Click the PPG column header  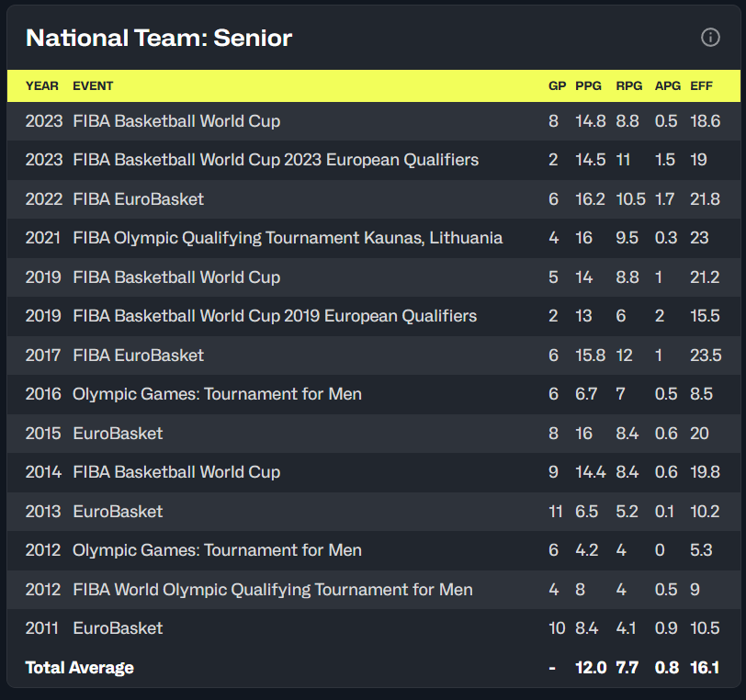click(x=588, y=86)
